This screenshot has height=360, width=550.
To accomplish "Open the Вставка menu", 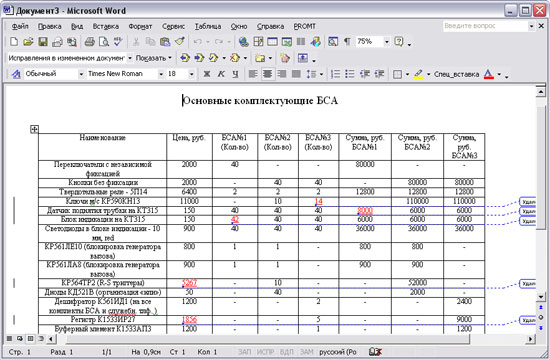I will [106, 26].
